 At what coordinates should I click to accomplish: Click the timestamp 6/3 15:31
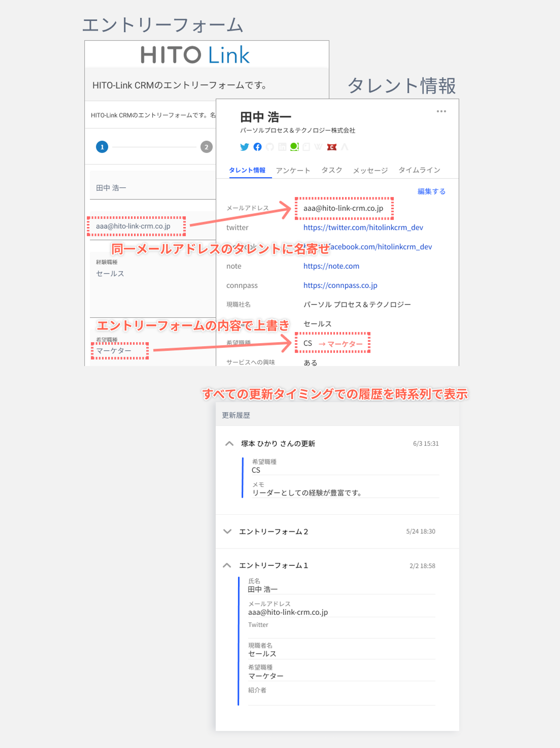click(426, 443)
